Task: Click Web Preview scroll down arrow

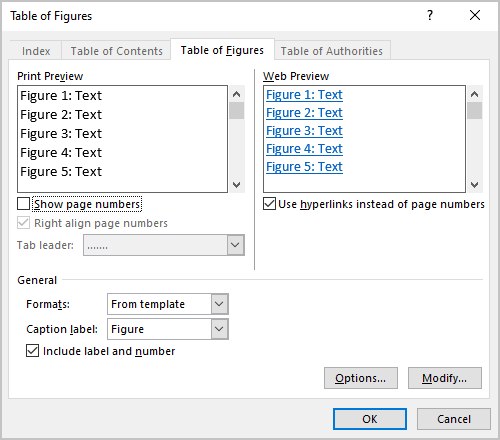Action: (x=475, y=184)
